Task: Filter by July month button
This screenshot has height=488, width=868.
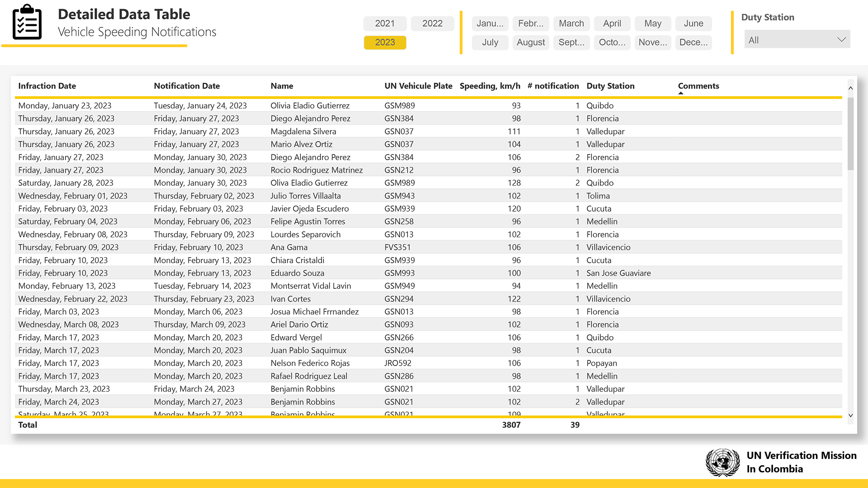Action: pyautogui.click(x=490, y=43)
